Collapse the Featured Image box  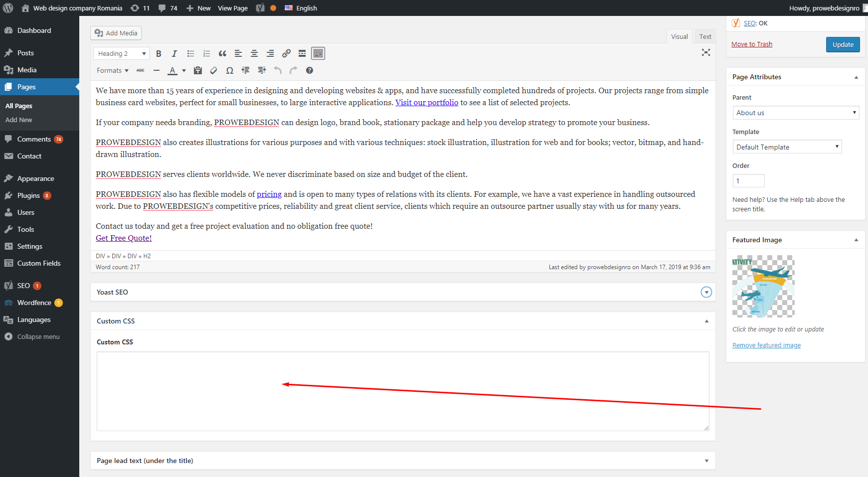click(x=856, y=240)
